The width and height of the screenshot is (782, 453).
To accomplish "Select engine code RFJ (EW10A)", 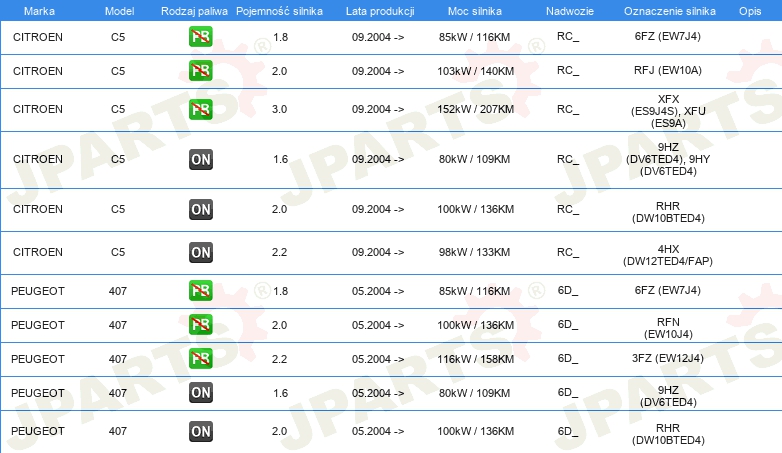I will click(x=668, y=70).
